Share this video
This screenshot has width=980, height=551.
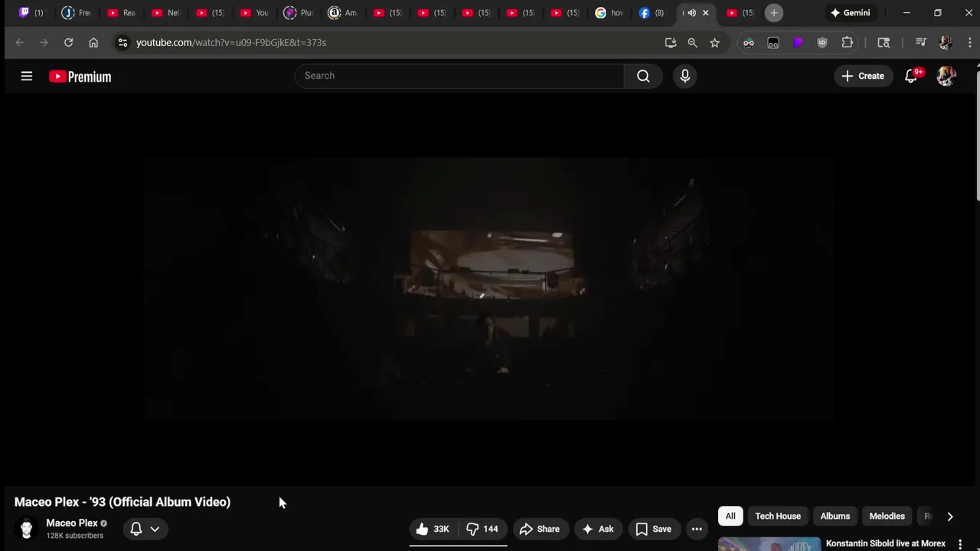[540, 529]
